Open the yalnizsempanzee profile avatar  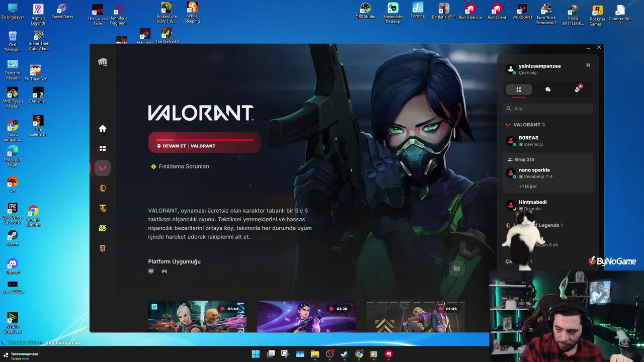coord(511,69)
